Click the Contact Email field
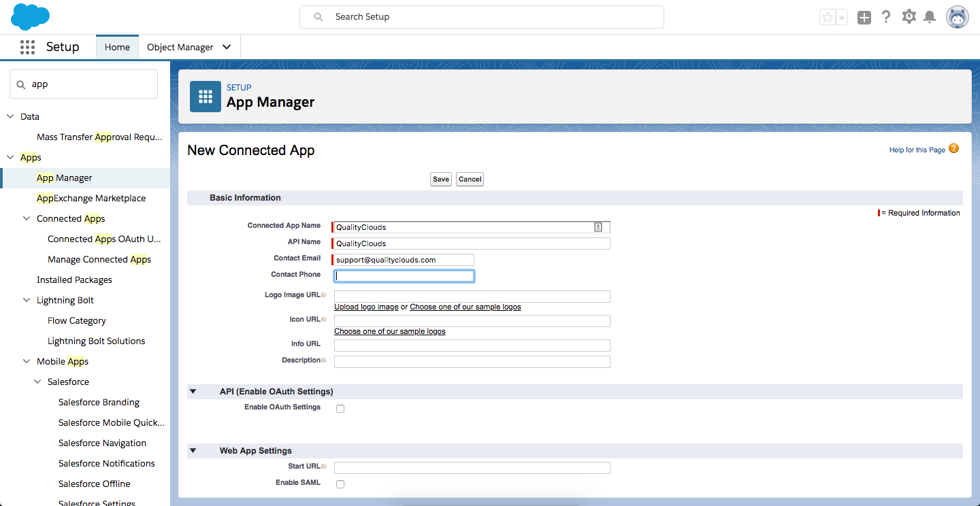Viewport: 980px width, 506px height. pyautogui.click(x=404, y=260)
